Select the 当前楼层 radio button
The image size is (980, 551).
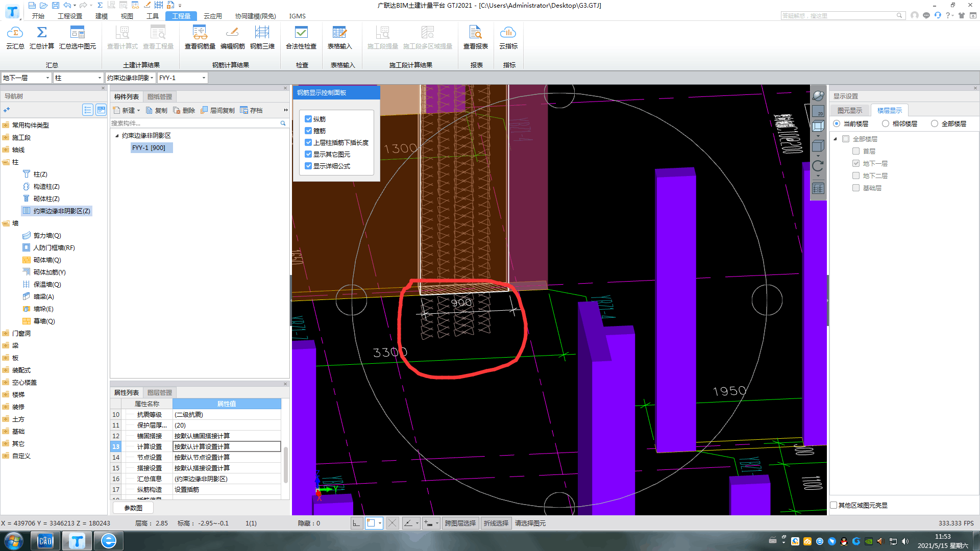click(x=837, y=123)
